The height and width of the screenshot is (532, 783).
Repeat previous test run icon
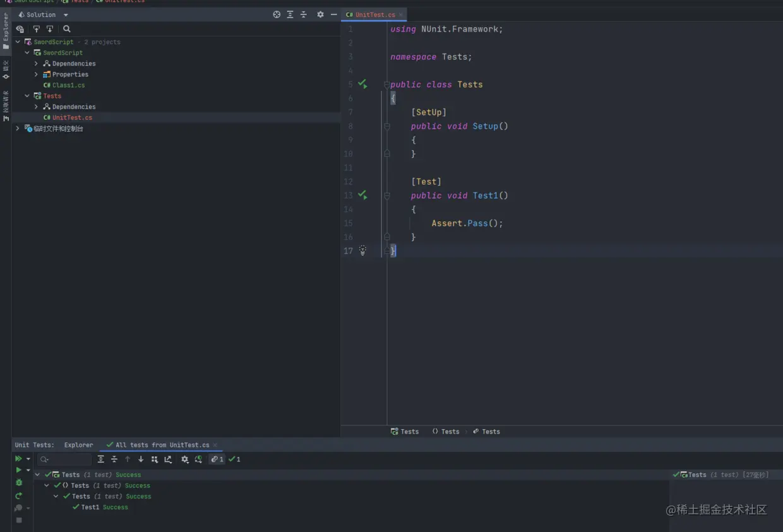coord(19,495)
